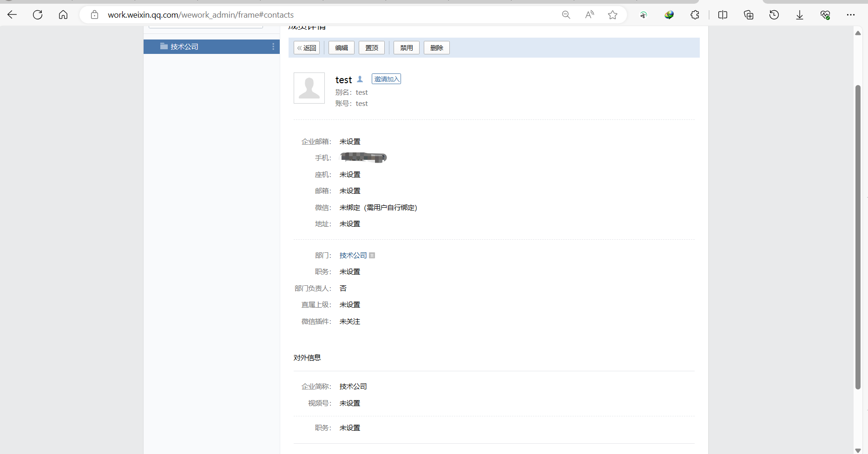Click the green circular extension icon
Image resolution: width=868 pixels, height=454 pixels.
(x=644, y=15)
